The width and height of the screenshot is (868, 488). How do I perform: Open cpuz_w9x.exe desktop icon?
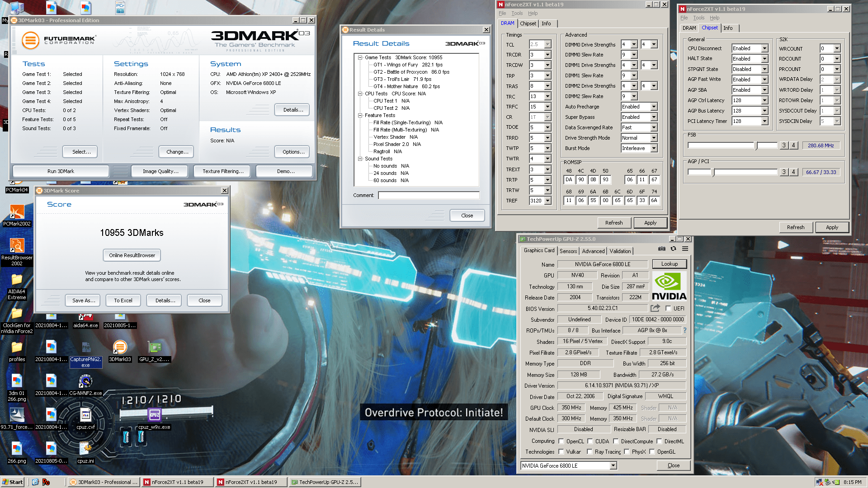coord(154,419)
